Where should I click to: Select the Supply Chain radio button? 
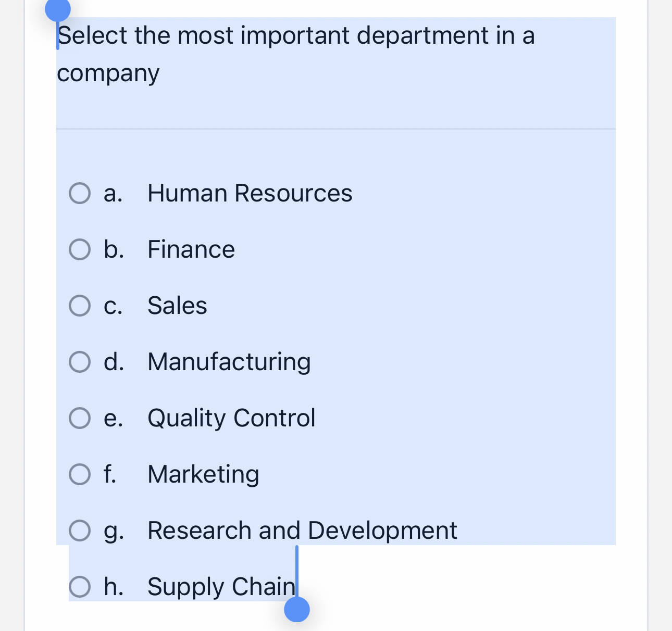80,587
